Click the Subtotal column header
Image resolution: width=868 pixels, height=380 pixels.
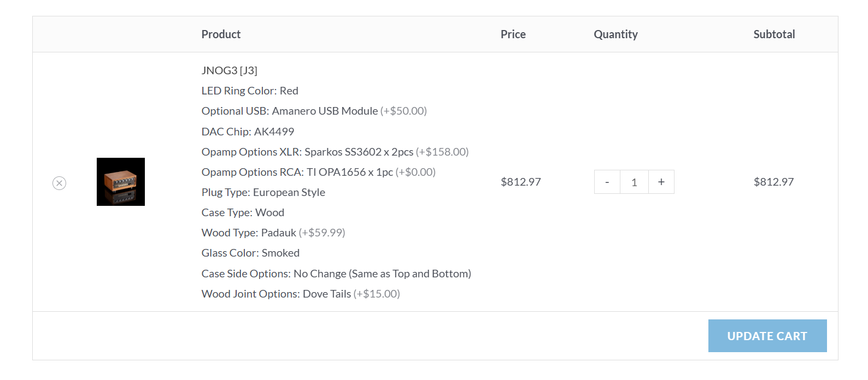point(773,34)
